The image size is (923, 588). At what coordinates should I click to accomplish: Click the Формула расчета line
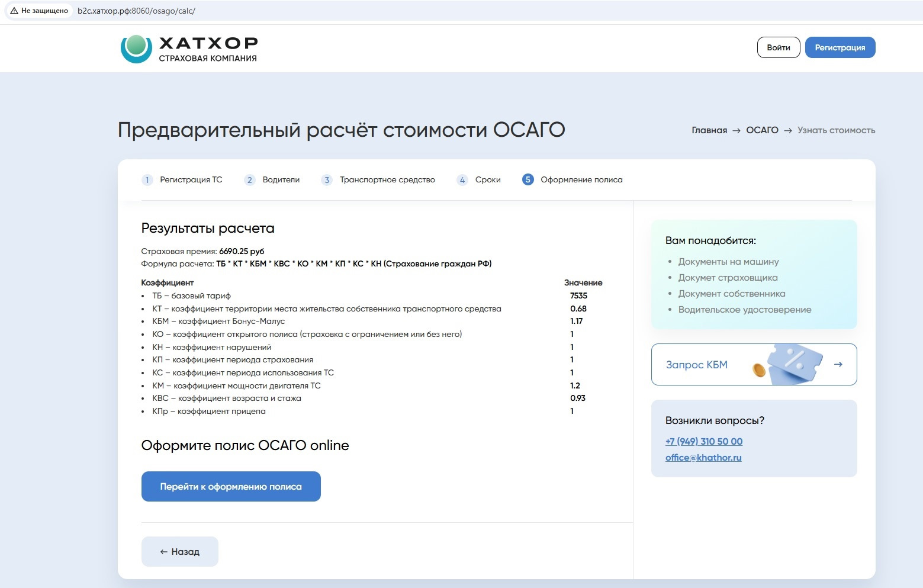click(x=317, y=264)
